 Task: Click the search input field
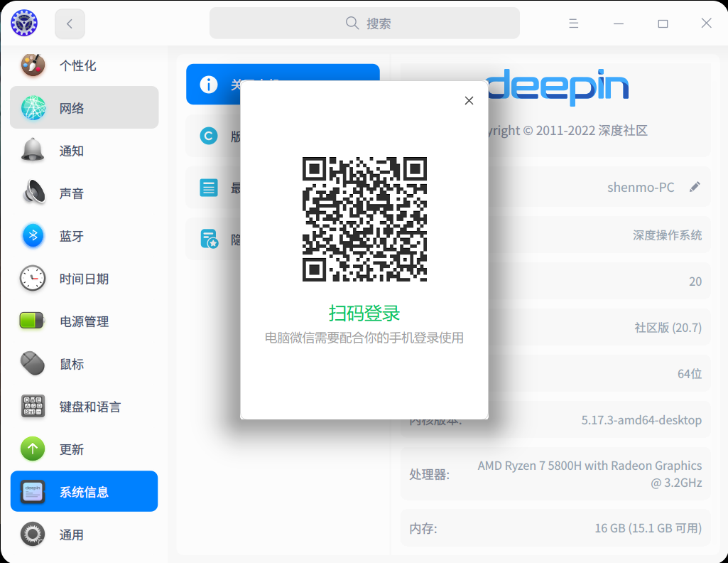pos(364,23)
